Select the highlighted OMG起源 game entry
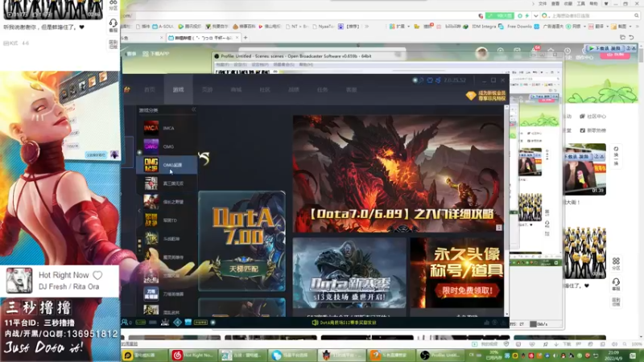Viewport: 644px width, 362px height. tap(167, 165)
